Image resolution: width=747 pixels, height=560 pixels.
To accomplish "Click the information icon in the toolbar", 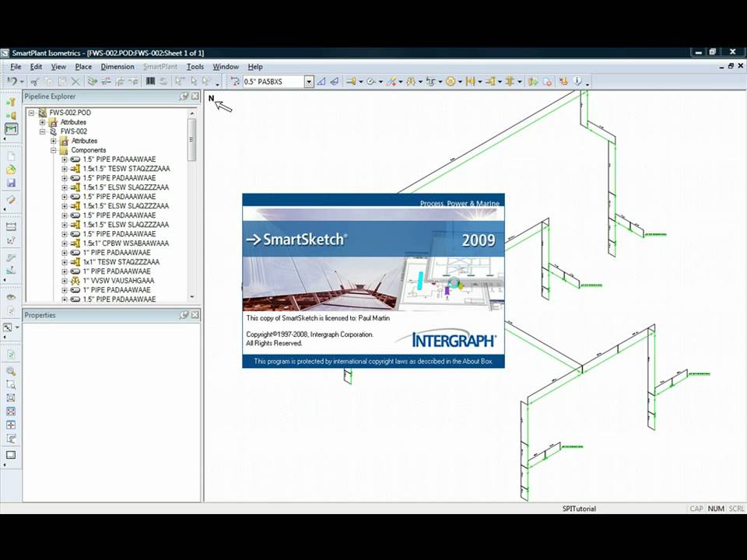I will click(577, 82).
